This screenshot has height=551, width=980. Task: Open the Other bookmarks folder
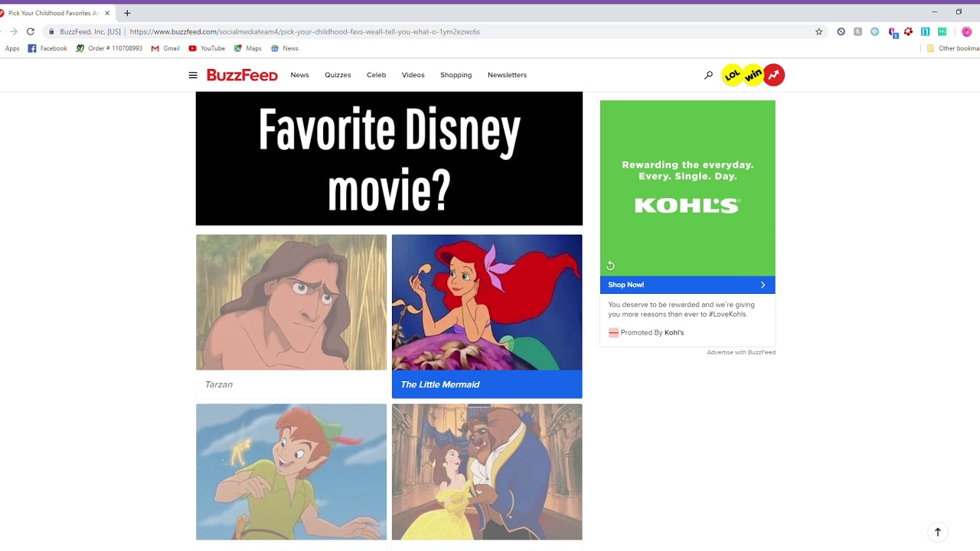(x=952, y=48)
